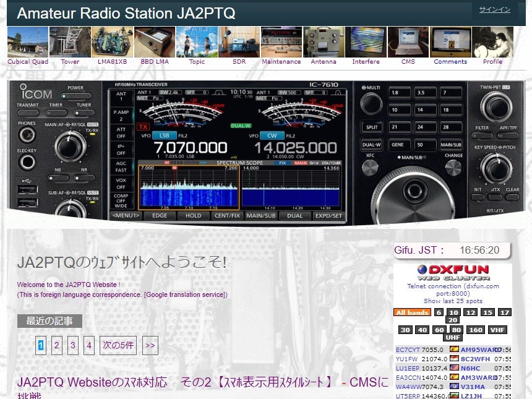
Task: Open the Maintenance menu label
Action: (x=281, y=62)
